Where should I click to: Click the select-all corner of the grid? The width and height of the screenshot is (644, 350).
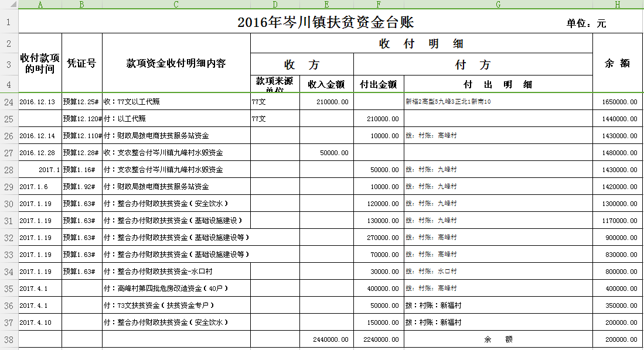pos(9,5)
